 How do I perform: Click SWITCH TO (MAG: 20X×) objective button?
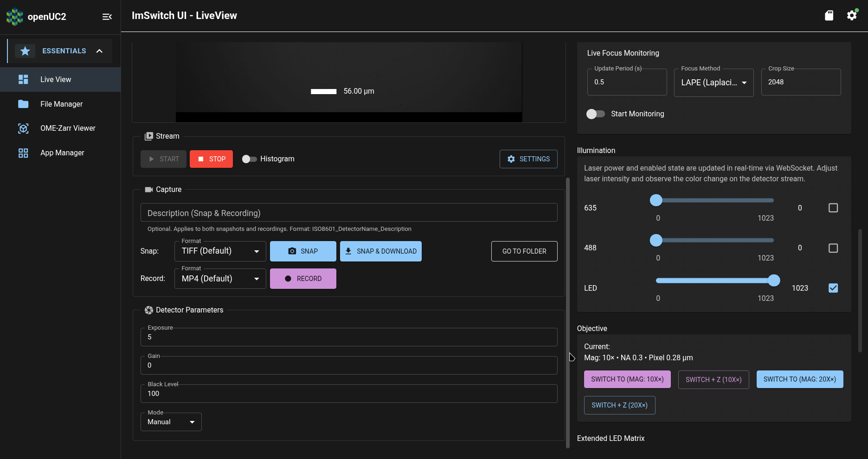point(800,379)
